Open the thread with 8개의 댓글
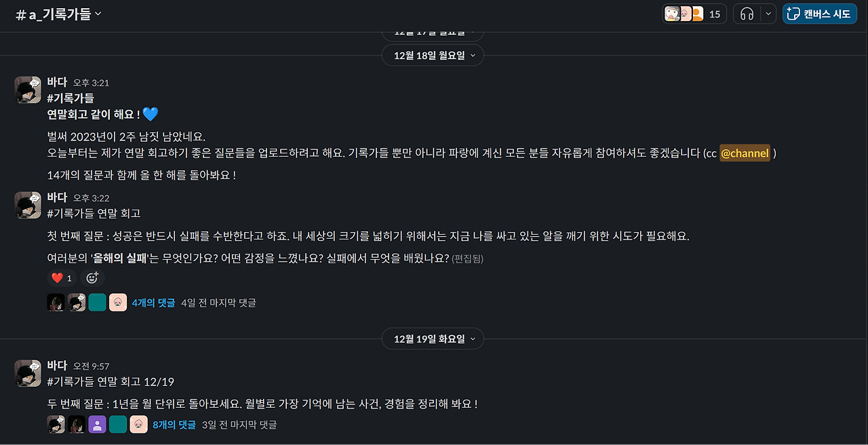This screenshot has width=868, height=445. tap(174, 423)
